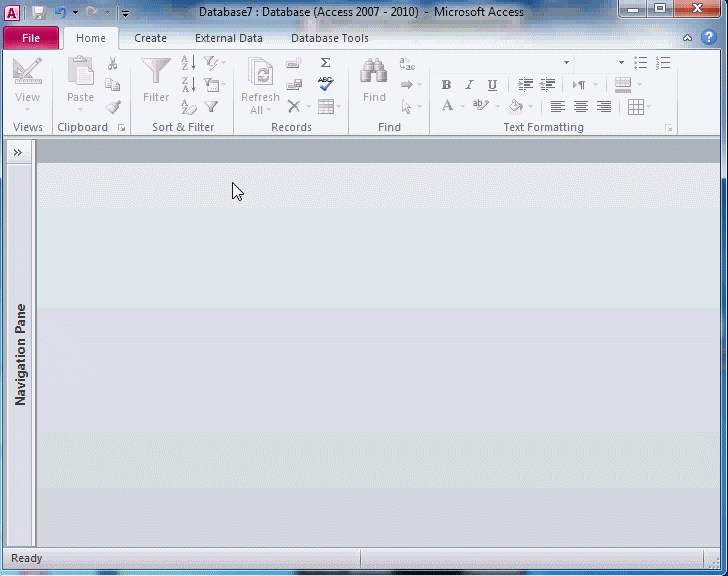Open the Customize Quick Access Toolbar dropdown
This screenshot has height=576, width=728.
[x=125, y=13]
